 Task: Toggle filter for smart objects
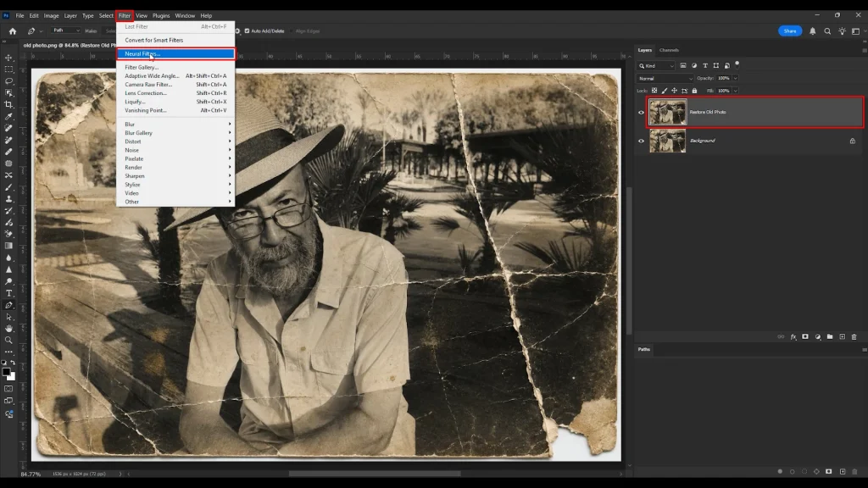[726, 65]
